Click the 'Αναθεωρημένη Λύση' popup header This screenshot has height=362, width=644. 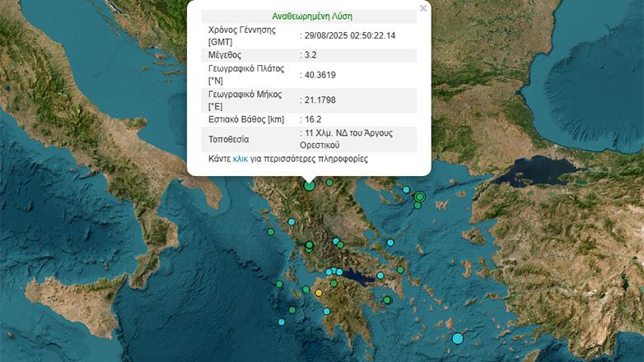(312, 16)
